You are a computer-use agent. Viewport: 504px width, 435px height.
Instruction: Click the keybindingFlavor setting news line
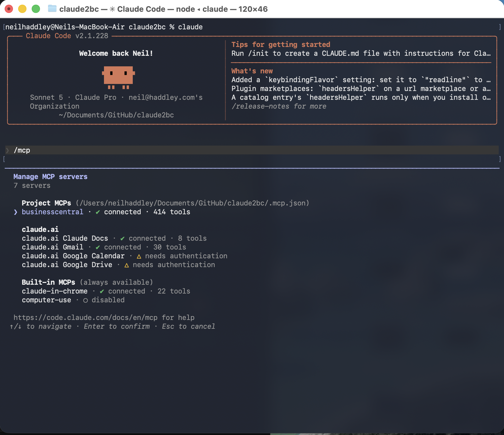click(x=361, y=80)
